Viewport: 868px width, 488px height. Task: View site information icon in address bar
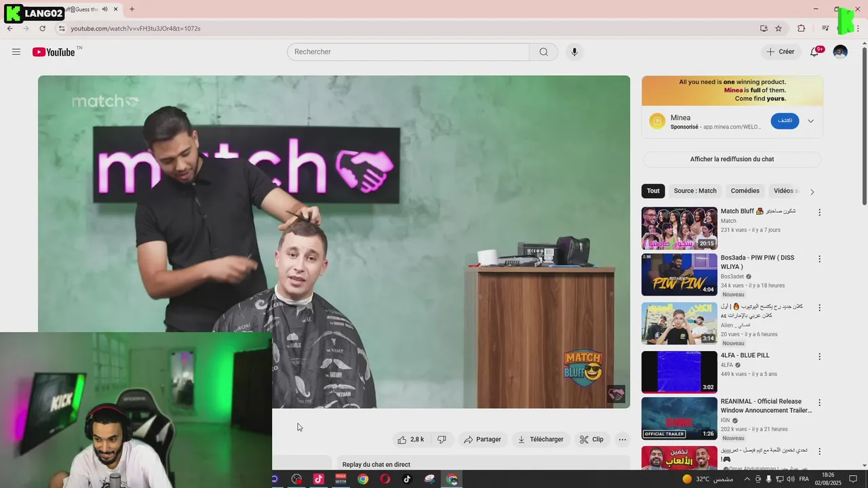[x=61, y=28]
